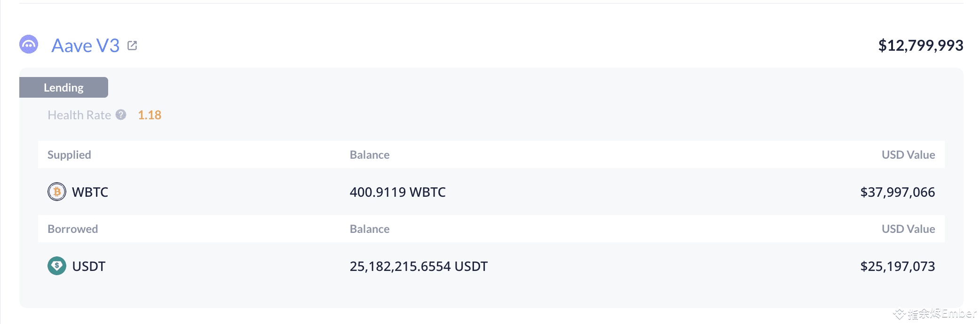Select the total value $12,799,993
980x324 pixels.
click(x=921, y=46)
